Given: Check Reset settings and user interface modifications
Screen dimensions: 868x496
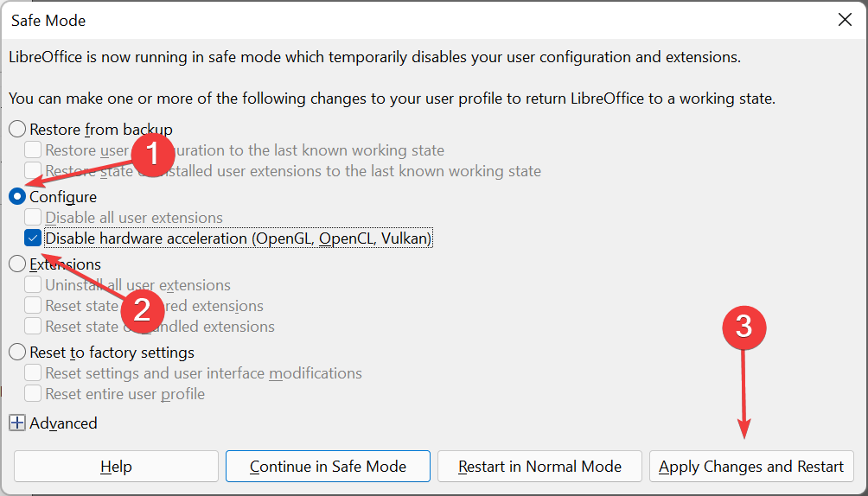Looking at the screenshot, I should tap(33, 373).
